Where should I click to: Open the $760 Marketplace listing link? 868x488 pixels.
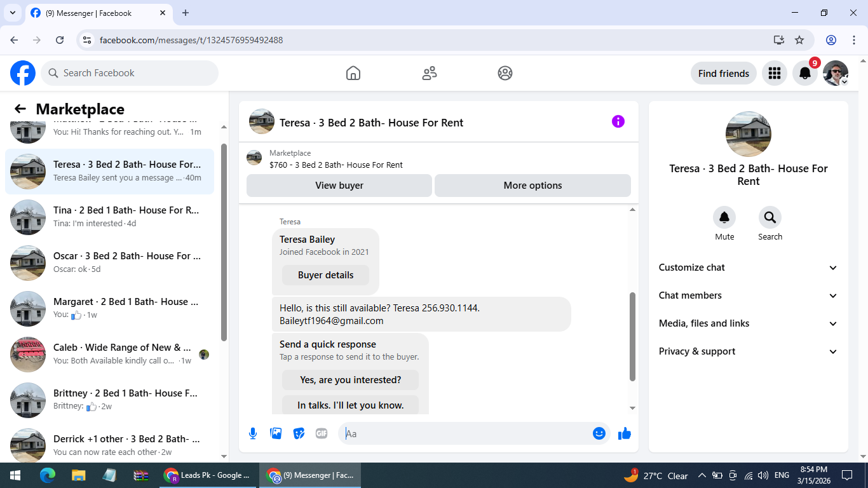click(336, 165)
